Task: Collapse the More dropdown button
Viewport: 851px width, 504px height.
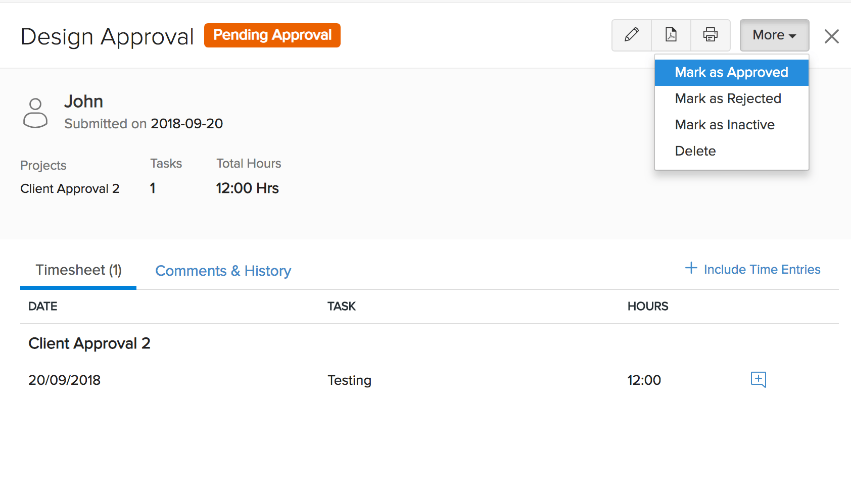Action: [x=774, y=35]
